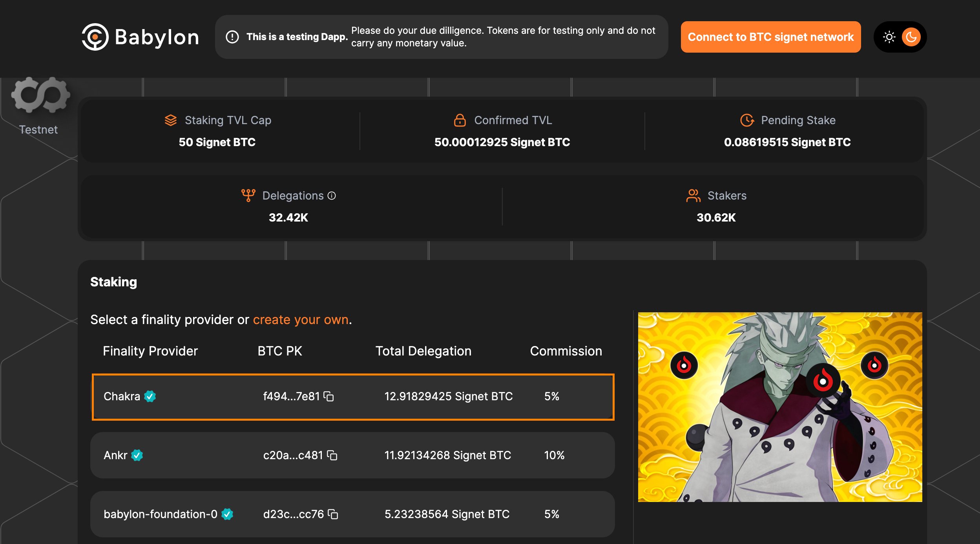Open the create your own link

pyautogui.click(x=301, y=320)
